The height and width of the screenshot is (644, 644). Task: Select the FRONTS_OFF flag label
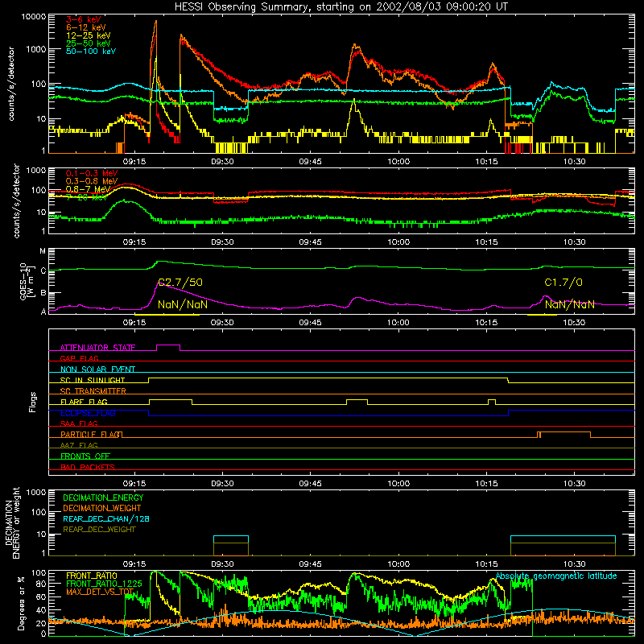[x=85, y=456]
